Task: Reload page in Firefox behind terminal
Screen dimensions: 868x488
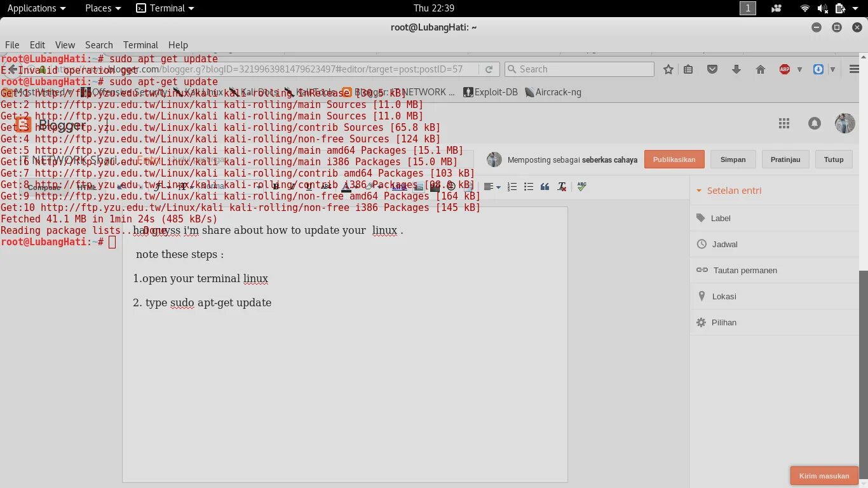Action: [x=489, y=69]
